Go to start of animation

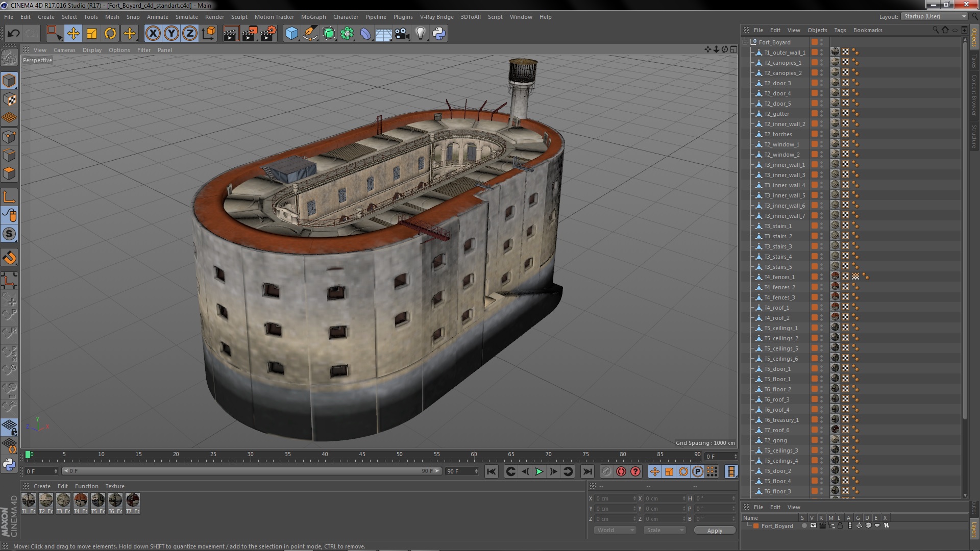[x=491, y=472]
